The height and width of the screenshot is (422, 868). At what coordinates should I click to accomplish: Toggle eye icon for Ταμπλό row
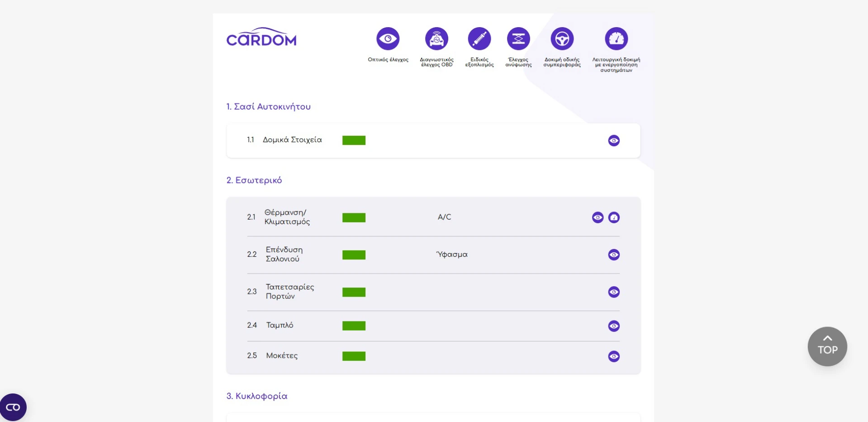click(x=614, y=326)
